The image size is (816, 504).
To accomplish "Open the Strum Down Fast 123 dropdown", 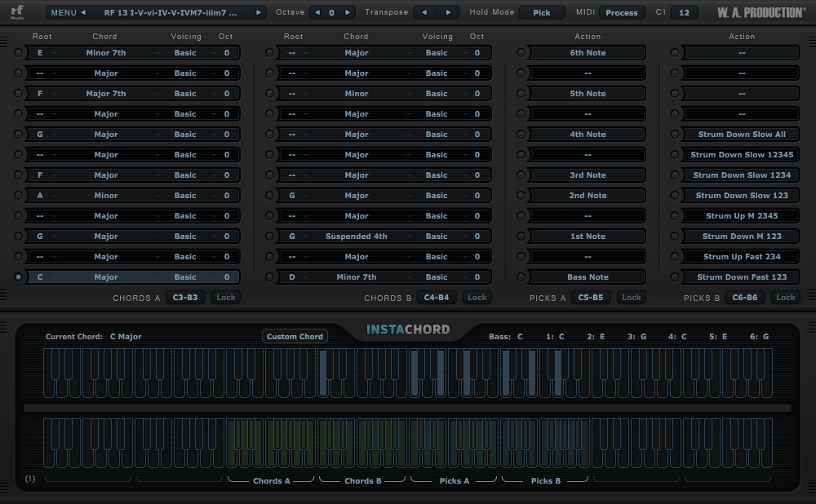I will click(x=742, y=277).
